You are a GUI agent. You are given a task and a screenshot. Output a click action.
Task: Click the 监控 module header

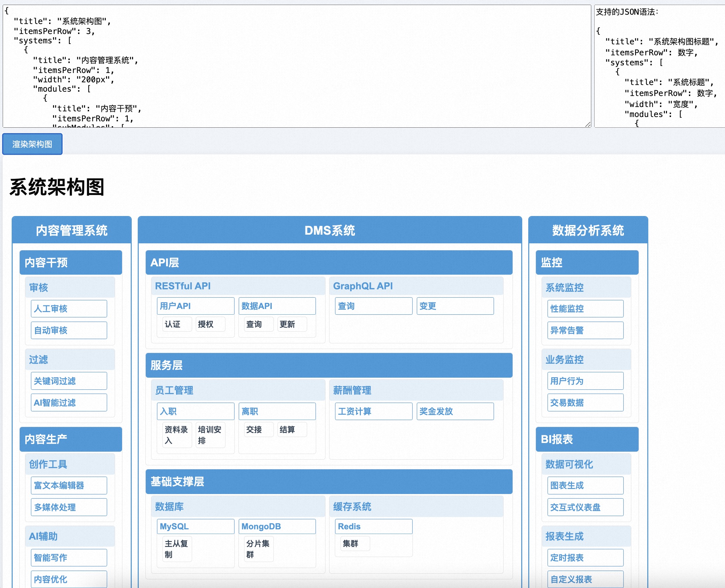[587, 263]
